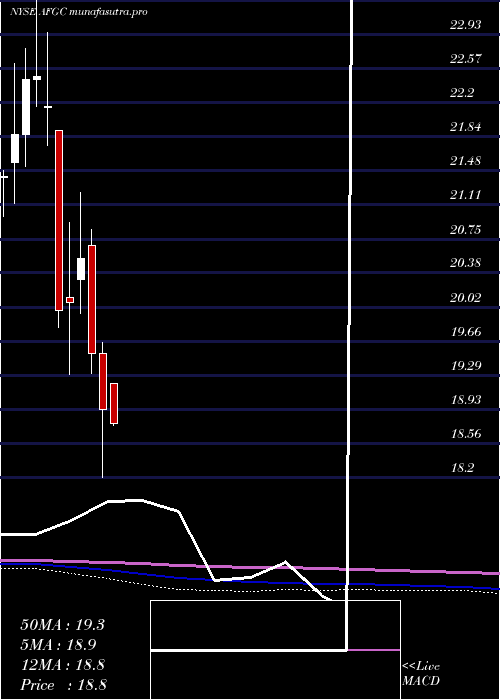Image resolution: width=500 pixels, height=700 pixels.
Task: Click the 19.29 price axis label
Action: (x=466, y=366)
